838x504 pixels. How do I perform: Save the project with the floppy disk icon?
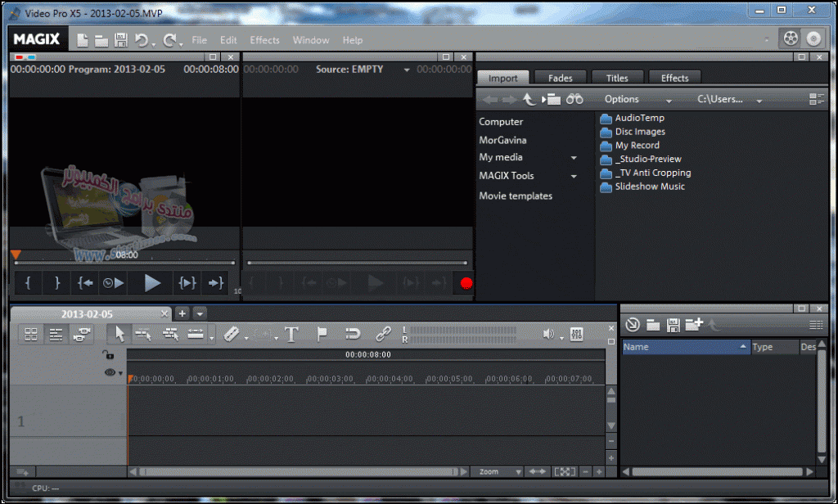pyautogui.click(x=121, y=40)
